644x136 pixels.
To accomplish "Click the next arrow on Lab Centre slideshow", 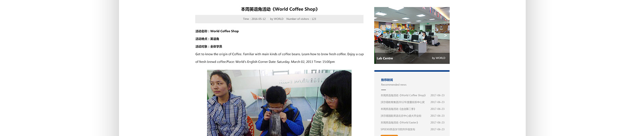I will click(x=445, y=35).
